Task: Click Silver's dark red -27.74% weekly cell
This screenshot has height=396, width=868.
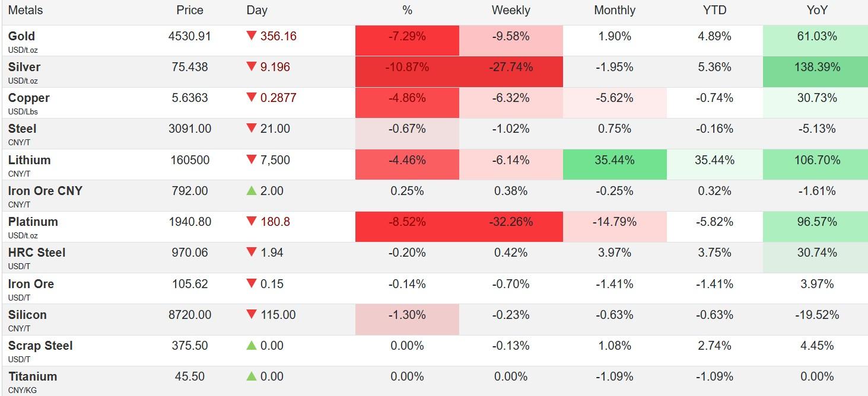Action: pos(511,67)
